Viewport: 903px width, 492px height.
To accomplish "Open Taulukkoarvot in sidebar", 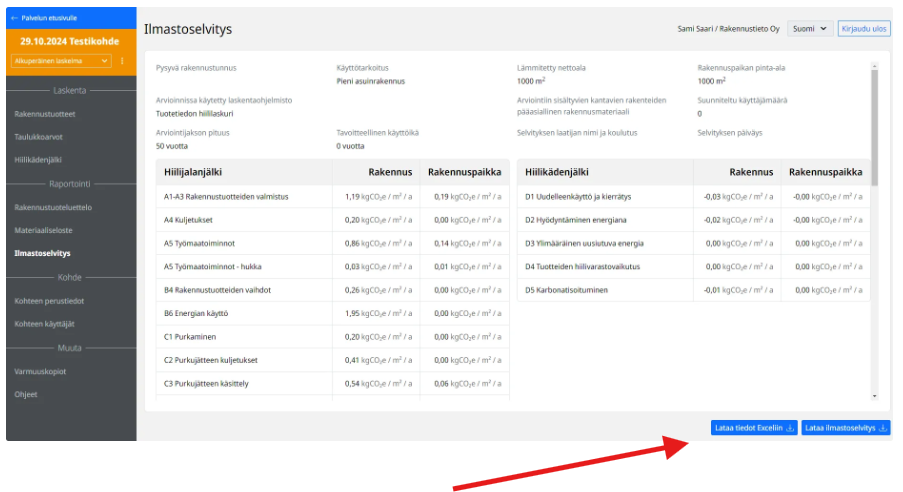I will point(39,137).
